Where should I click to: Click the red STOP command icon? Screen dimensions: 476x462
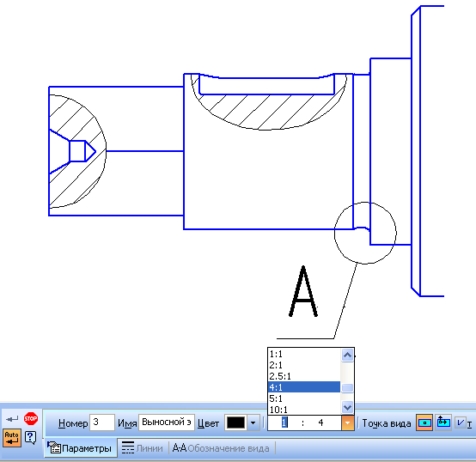pos(31,419)
